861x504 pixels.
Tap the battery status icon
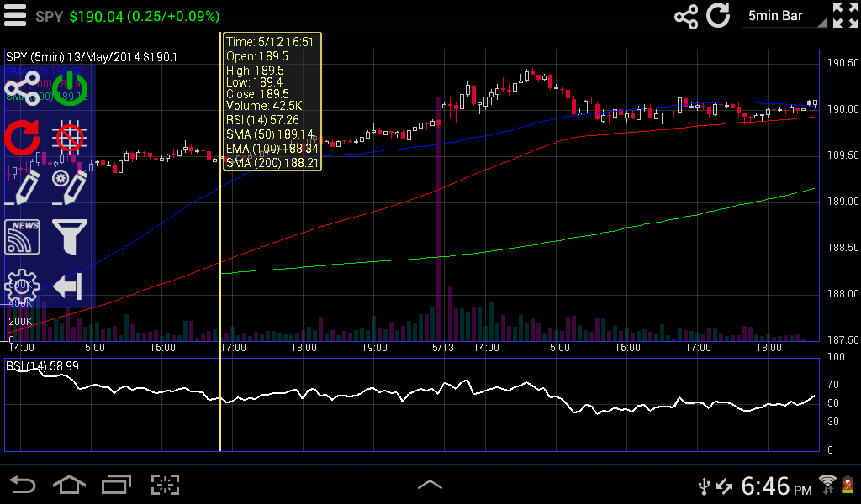pyautogui.click(x=848, y=486)
